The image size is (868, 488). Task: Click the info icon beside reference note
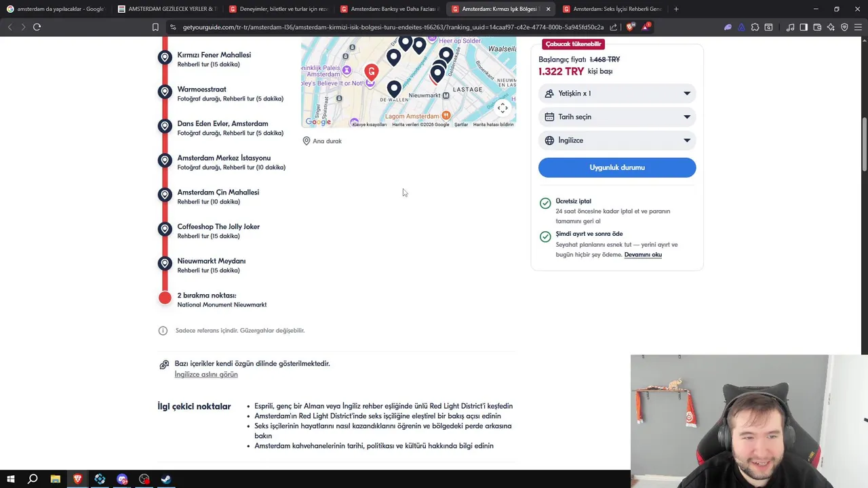[163, 331]
